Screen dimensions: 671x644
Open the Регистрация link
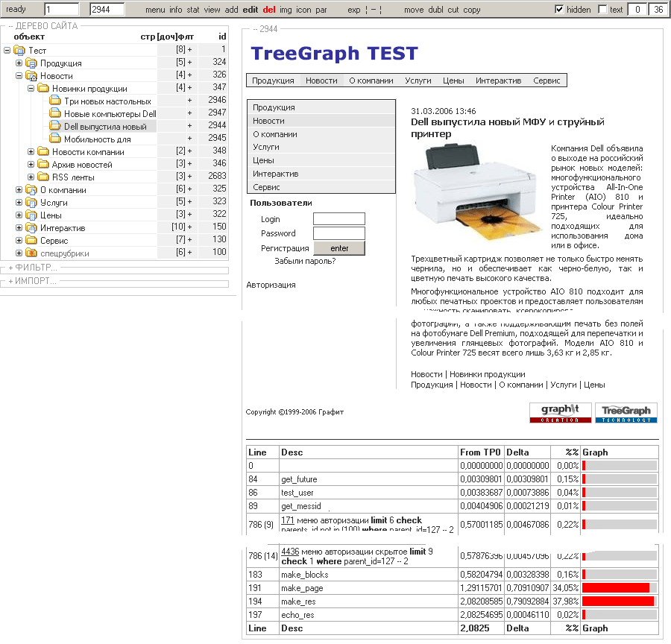[285, 248]
